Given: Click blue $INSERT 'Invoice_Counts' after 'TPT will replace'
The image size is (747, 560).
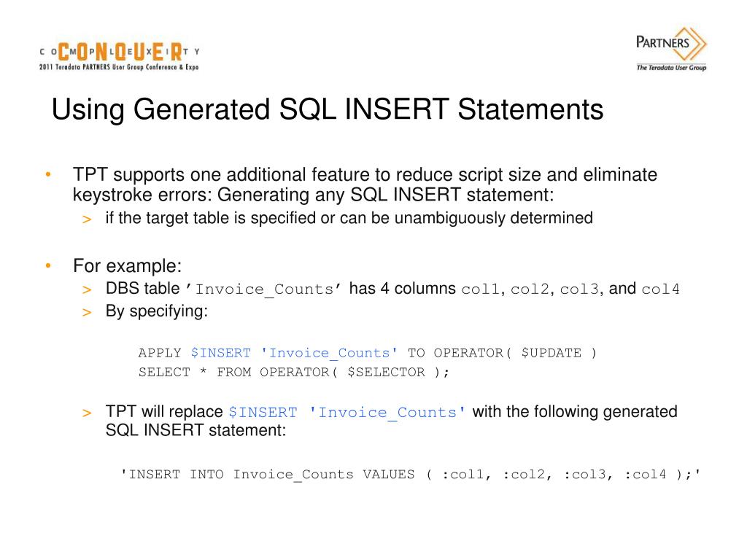Looking at the screenshot, I should click(347, 413).
